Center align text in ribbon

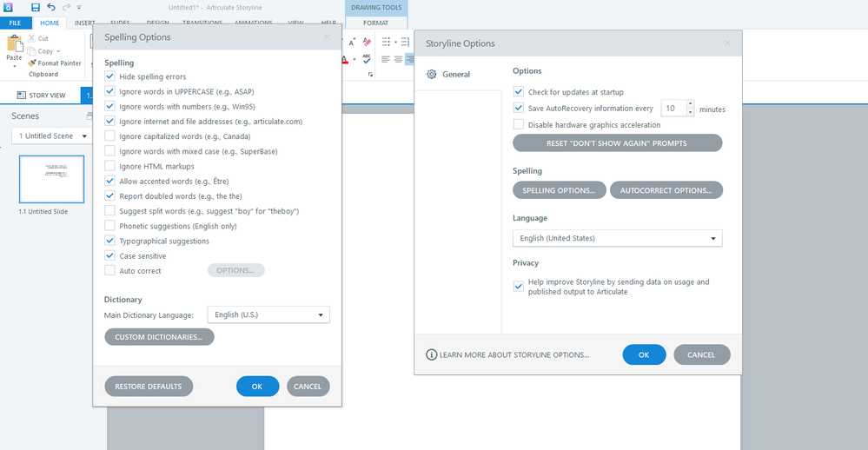click(399, 59)
